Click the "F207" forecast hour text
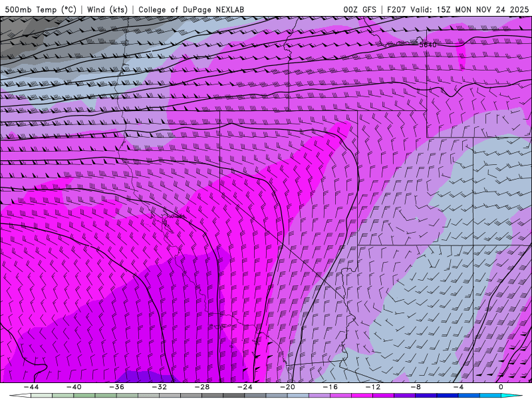Screen dimensions: 532x399 click(397, 9)
